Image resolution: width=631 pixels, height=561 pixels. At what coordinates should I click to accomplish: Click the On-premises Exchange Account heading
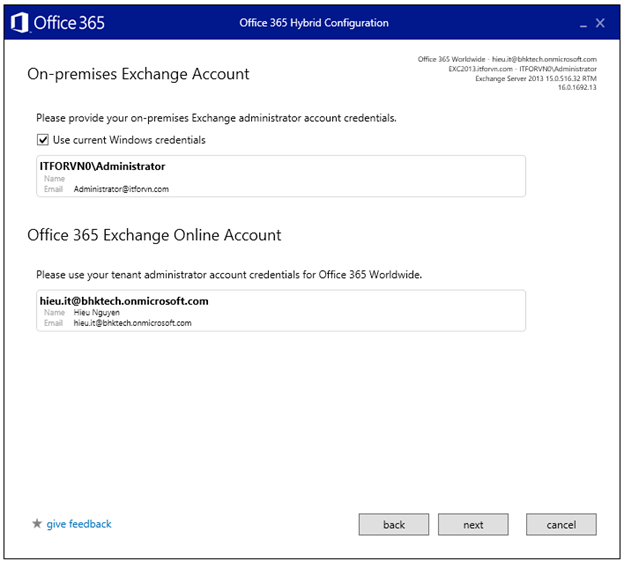[x=138, y=74]
